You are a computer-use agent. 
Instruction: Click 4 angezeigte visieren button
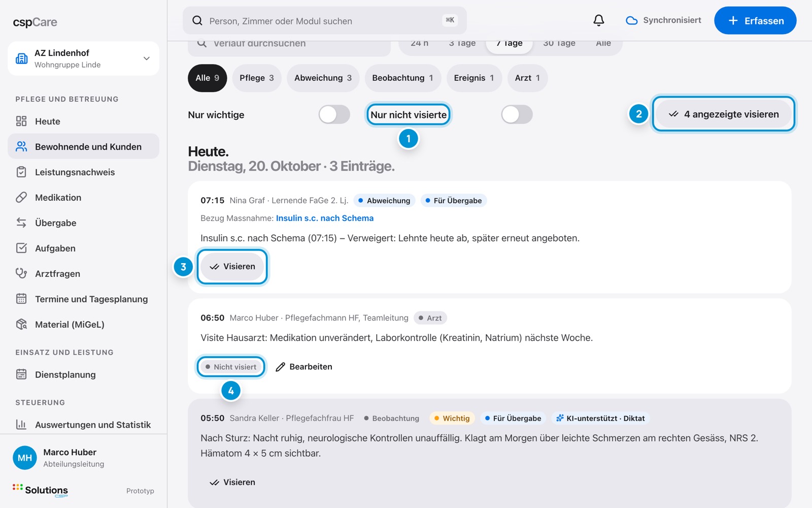tap(724, 114)
